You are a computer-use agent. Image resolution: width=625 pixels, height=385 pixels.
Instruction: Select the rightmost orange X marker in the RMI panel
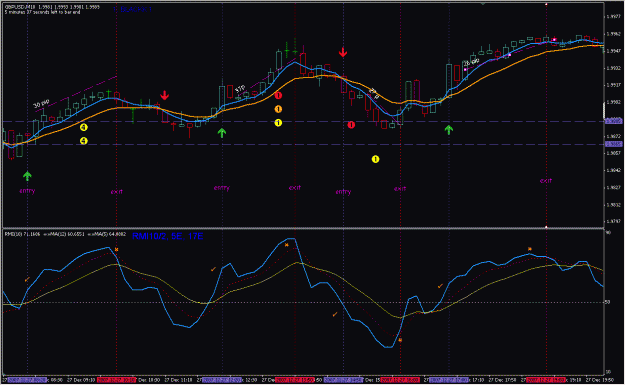(x=530, y=249)
